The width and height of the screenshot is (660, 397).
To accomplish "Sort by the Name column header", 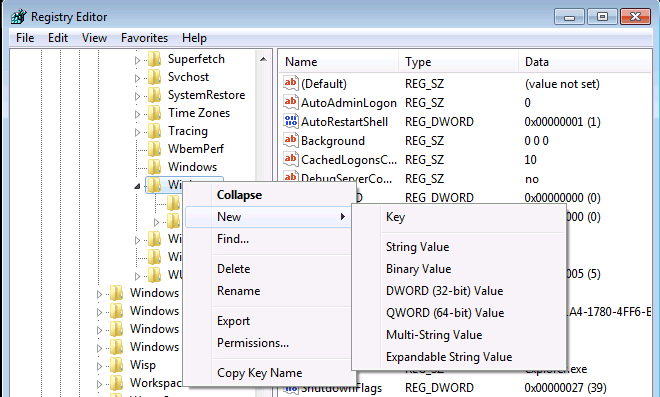I will tap(339, 62).
